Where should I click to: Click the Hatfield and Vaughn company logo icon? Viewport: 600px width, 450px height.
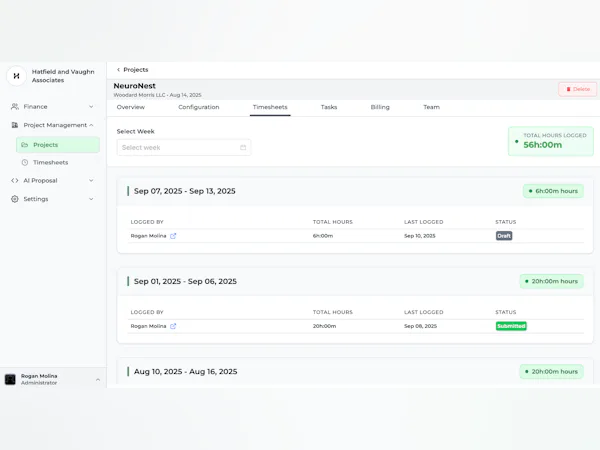[x=16, y=76]
